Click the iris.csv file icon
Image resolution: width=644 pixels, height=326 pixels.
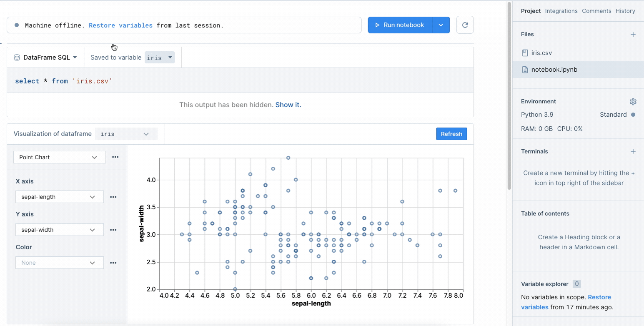coord(525,53)
